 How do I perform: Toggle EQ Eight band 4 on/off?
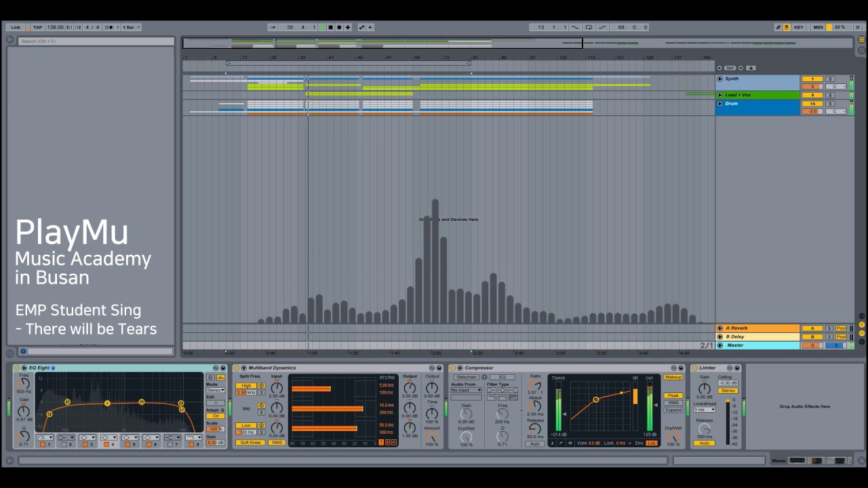pyautogui.click(x=106, y=445)
